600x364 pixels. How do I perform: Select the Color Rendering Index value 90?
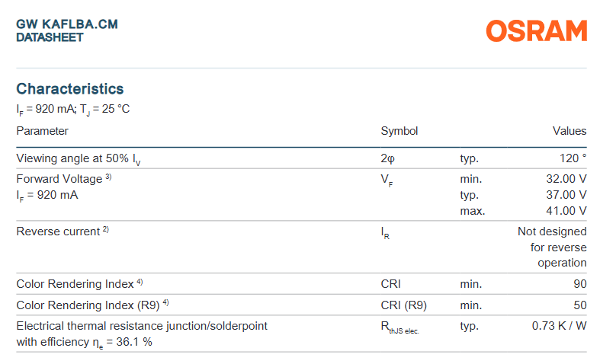click(x=580, y=284)
